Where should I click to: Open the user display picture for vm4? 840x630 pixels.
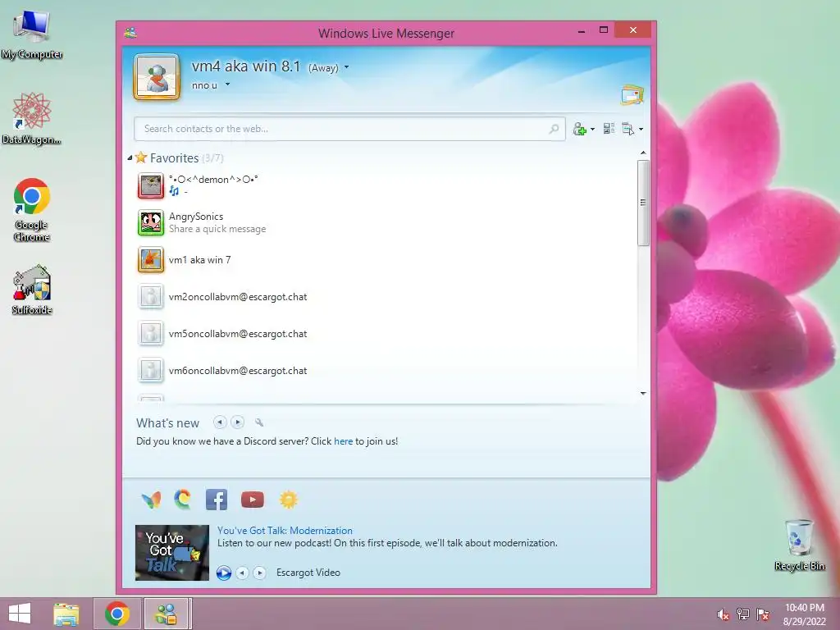pos(157,77)
